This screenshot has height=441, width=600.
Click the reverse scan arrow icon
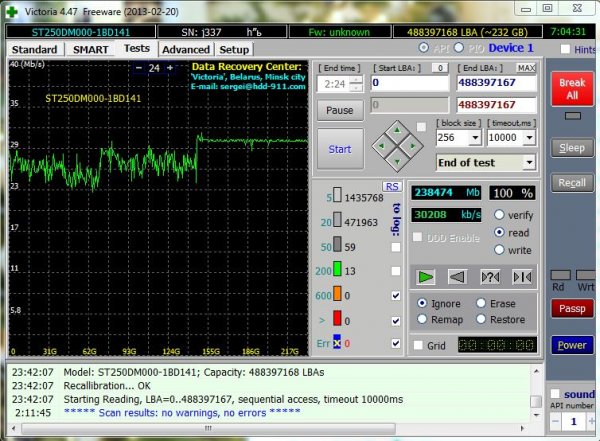click(457, 277)
